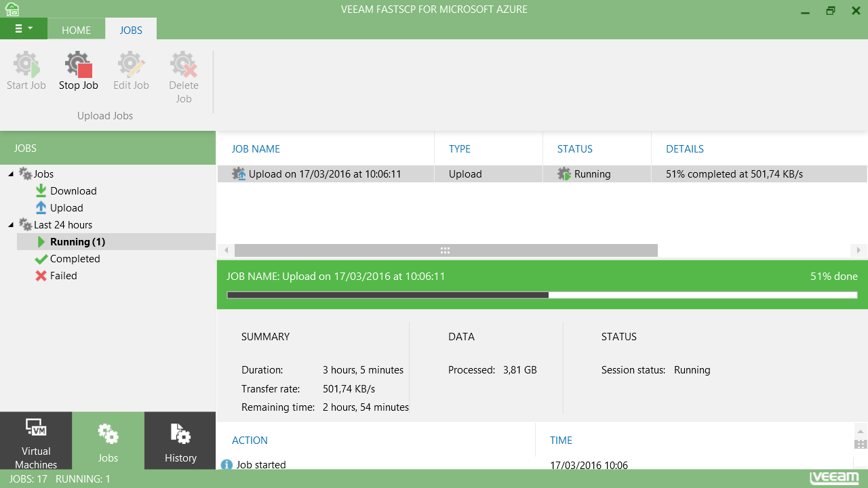The height and width of the screenshot is (488, 868).
Task: Open the main application menu dropdown
Action: point(24,29)
